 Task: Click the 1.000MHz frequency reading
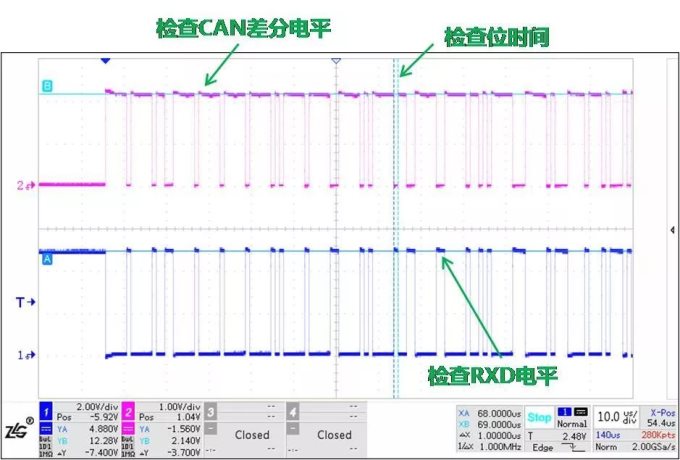[x=500, y=447]
